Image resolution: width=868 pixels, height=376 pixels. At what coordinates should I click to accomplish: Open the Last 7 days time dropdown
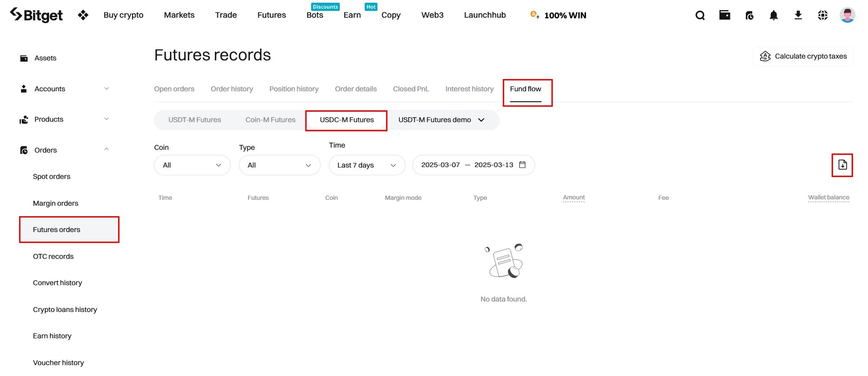(x=367, y=165)
